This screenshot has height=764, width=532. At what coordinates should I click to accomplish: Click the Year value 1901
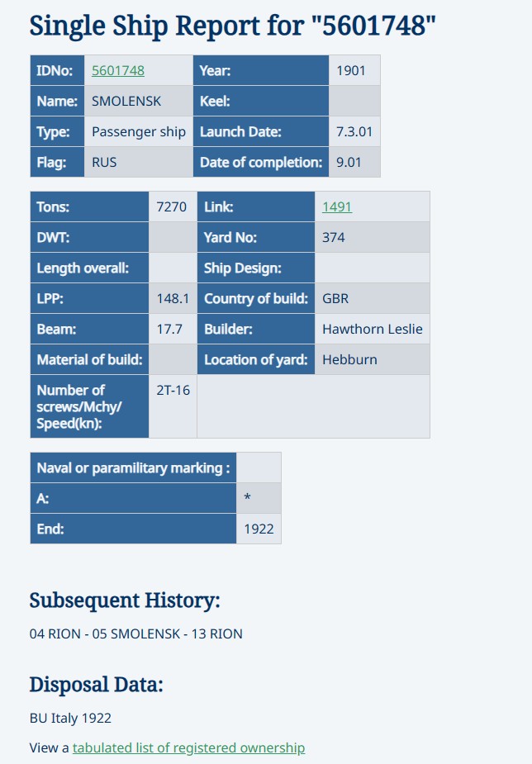point(351,70)
